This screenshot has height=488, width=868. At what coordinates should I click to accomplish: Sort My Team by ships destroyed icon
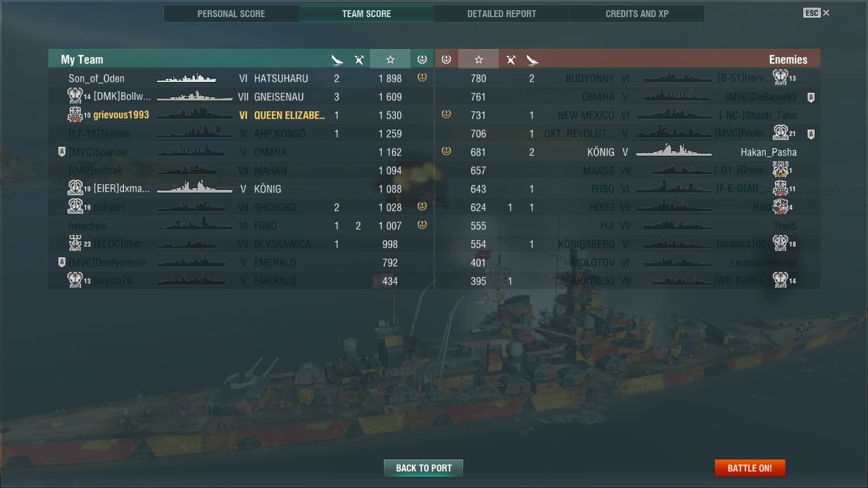(x=337, y=60)
